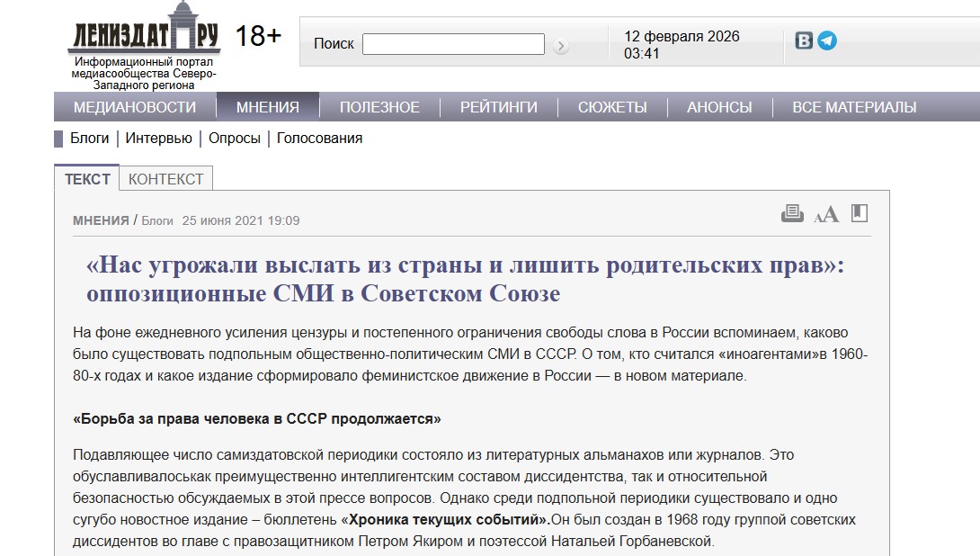This screenshot has width=980, height=556.
Task: Open the АНОНСЫ section
Action: point(719,107)
